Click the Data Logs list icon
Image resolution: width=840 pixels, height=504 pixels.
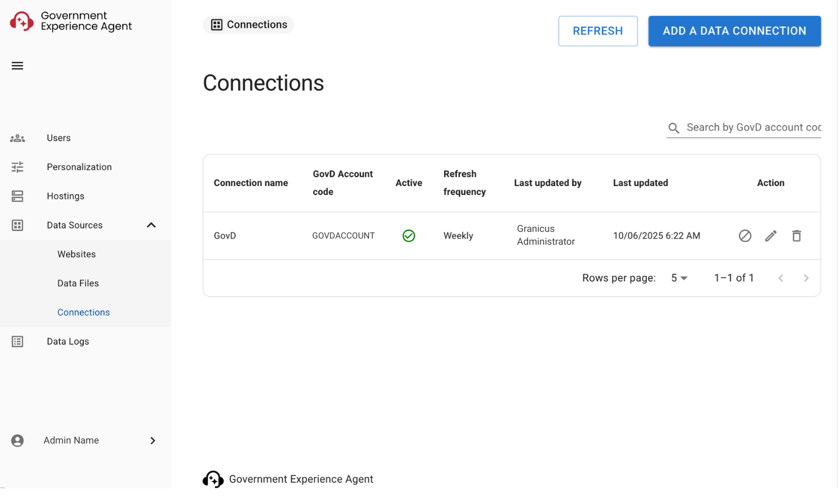click(x=17, y=342)
